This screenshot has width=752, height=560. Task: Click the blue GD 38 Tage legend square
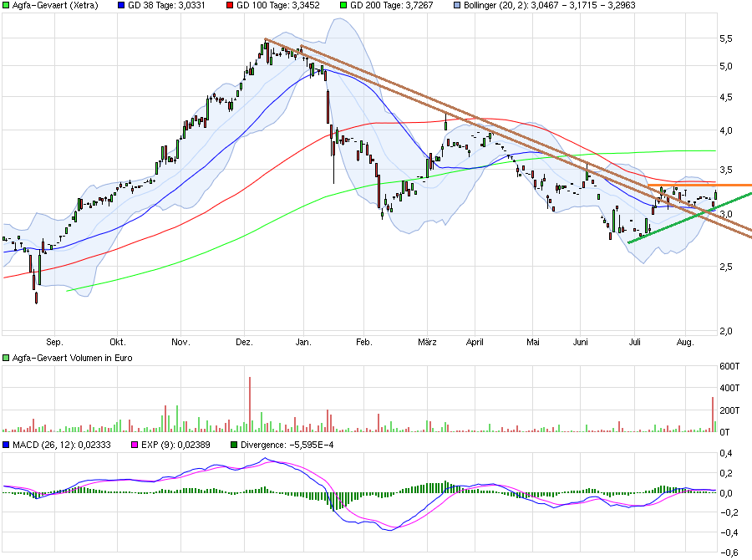click(119, 7)
